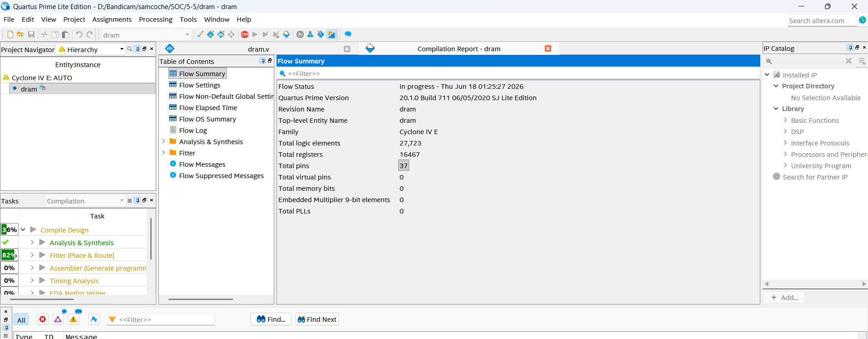This screenshot has height=339, width=868.
Task: Expand Analysis & Synthesis folder in contents
Action: pyautogui.click(x=163, y=141)
